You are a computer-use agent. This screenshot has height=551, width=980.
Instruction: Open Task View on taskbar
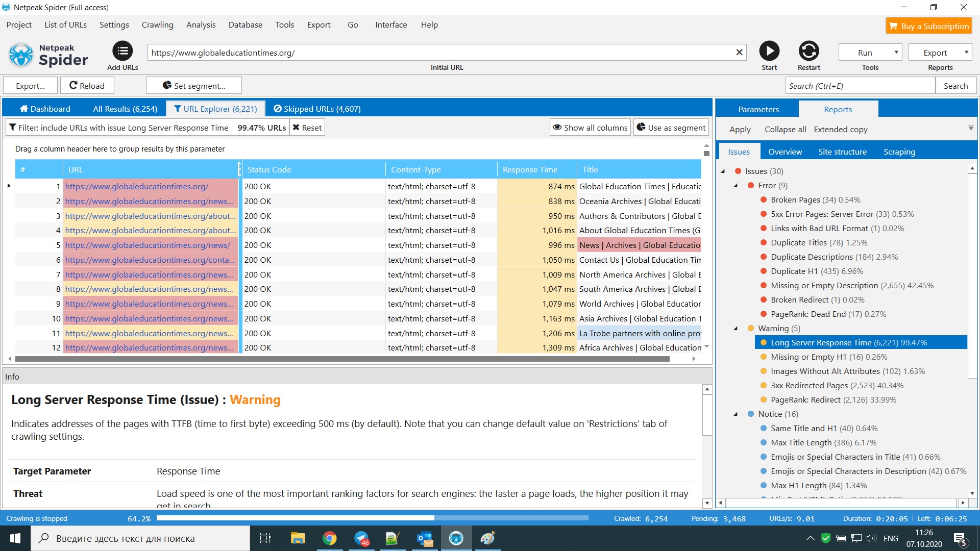265,538
